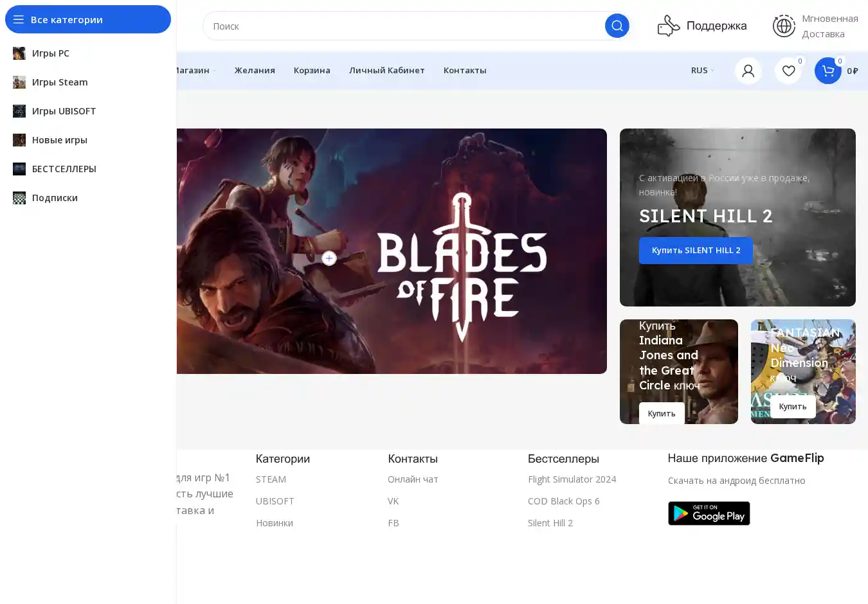
Task: Click Купить on Indiana Jones banner
Action: pos(661,413)
